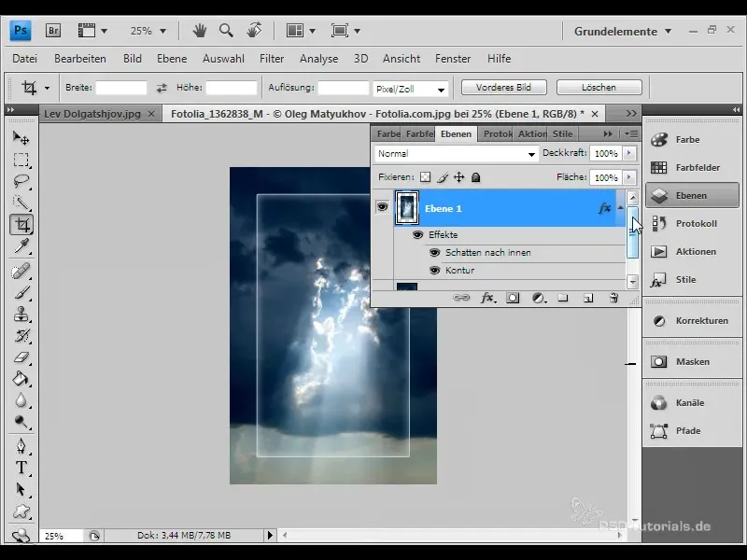Activate the Hand tool in top bar
Viewport: 747px width, 560px height.
coord(200,31)
